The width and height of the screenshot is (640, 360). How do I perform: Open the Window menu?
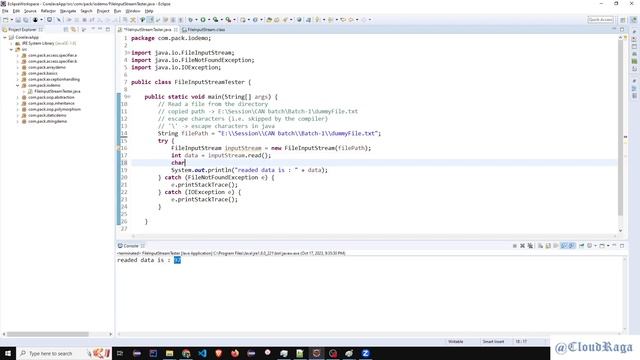click(133, 11)
